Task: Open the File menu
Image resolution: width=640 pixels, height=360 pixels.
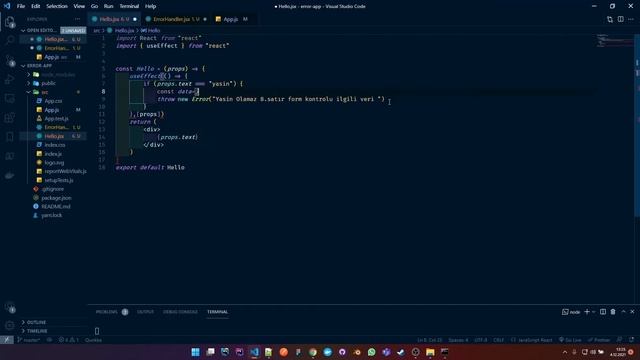Action: click(21, 6)
